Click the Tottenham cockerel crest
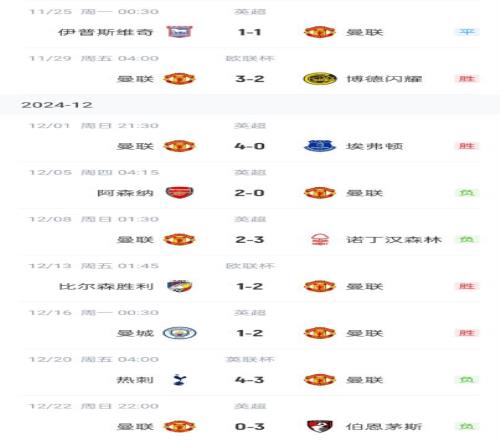Image resolution: width=500 pixels, height=440 pixels. pos(180,380)
